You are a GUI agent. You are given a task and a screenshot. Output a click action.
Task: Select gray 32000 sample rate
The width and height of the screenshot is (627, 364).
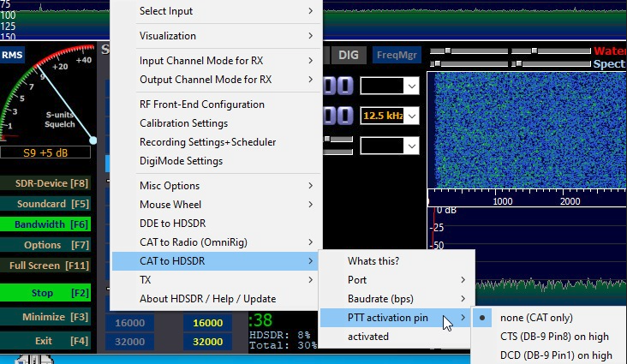coord(129,342)
